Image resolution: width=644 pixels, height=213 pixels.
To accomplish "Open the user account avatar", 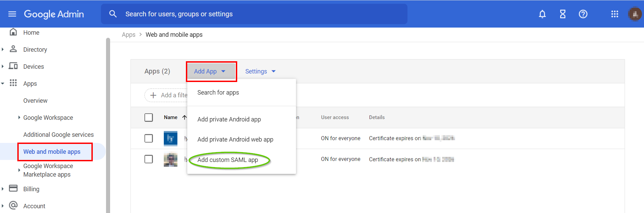I will click(634, 14).
